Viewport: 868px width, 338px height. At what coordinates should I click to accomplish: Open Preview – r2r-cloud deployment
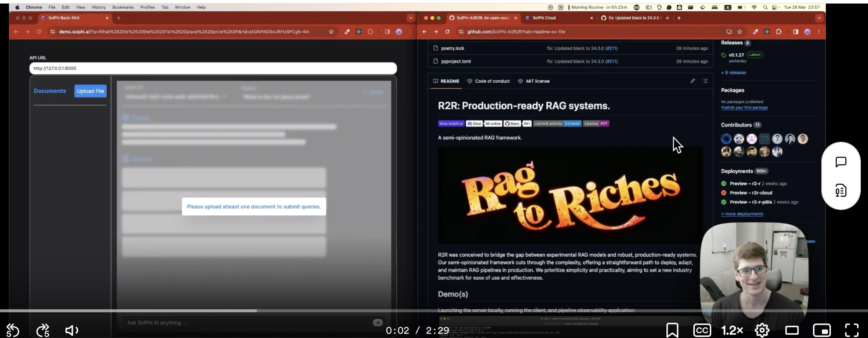click(751, 193)
